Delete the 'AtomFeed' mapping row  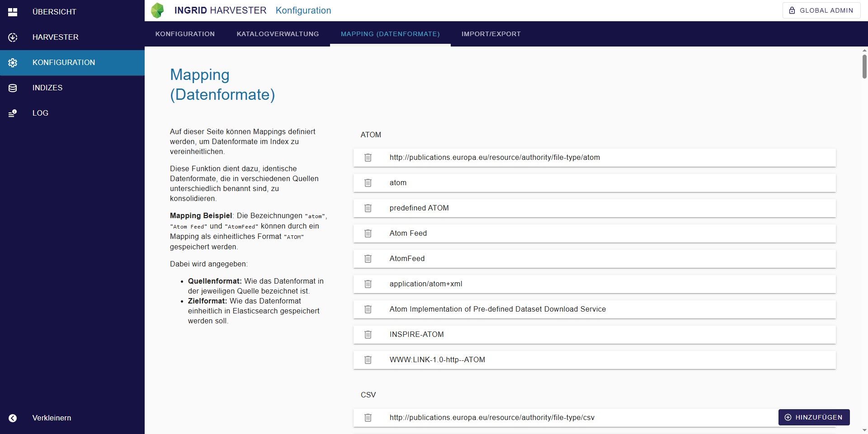click(x=368, y=259)
